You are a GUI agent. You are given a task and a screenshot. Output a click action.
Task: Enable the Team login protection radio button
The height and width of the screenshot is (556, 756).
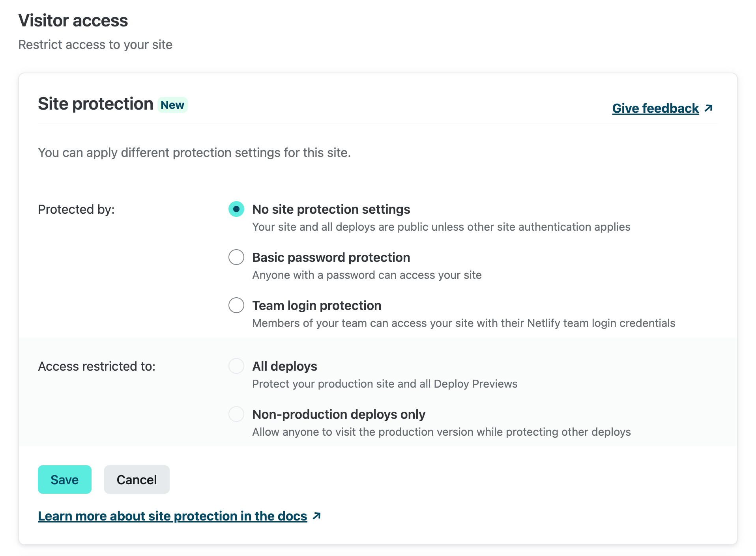236,305
